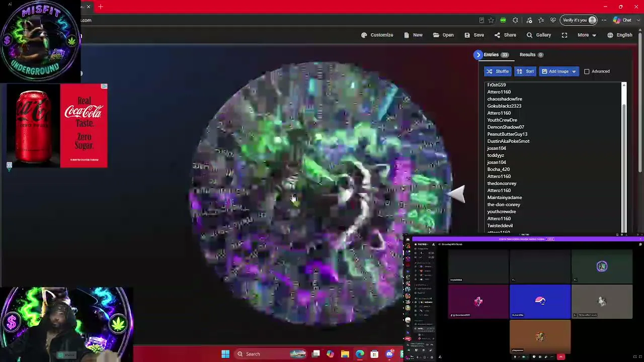Select the magenta participant tile in Discord
644x362 pixels.
tap(478, 301)
